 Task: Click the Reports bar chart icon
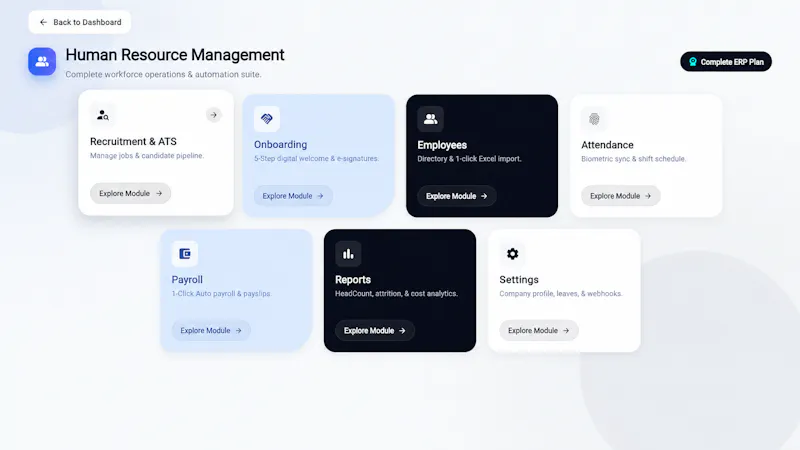(348, 254)
